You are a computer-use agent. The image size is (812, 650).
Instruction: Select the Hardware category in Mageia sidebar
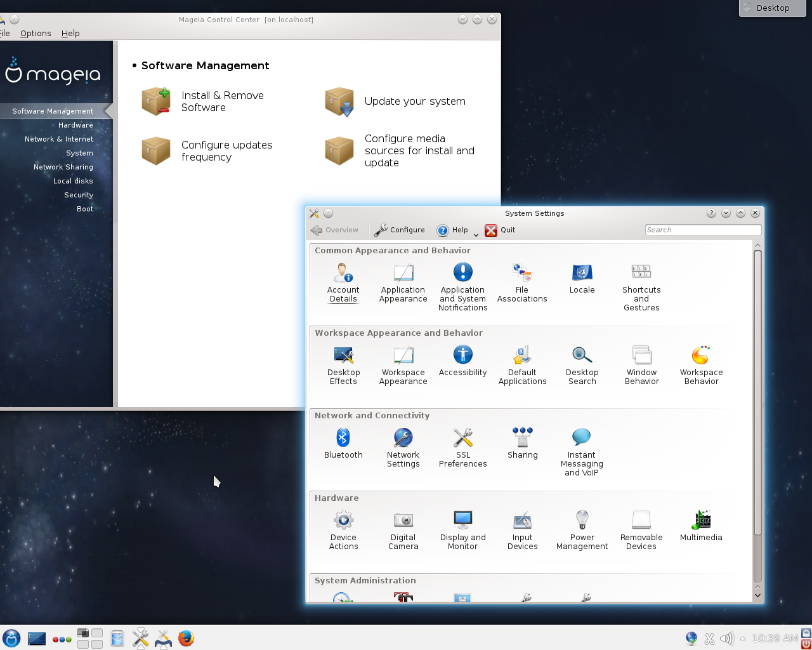(75, 125)
